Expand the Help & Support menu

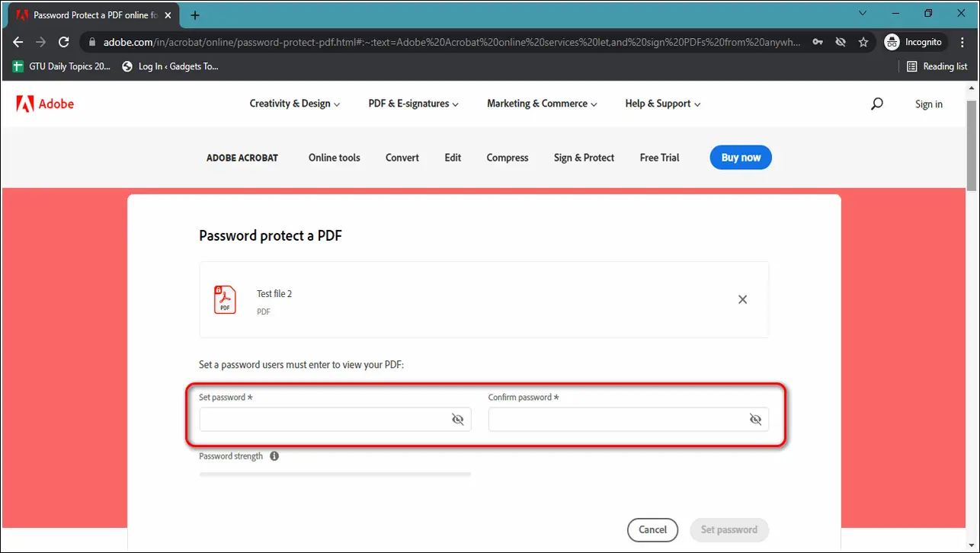coord(663,104)
